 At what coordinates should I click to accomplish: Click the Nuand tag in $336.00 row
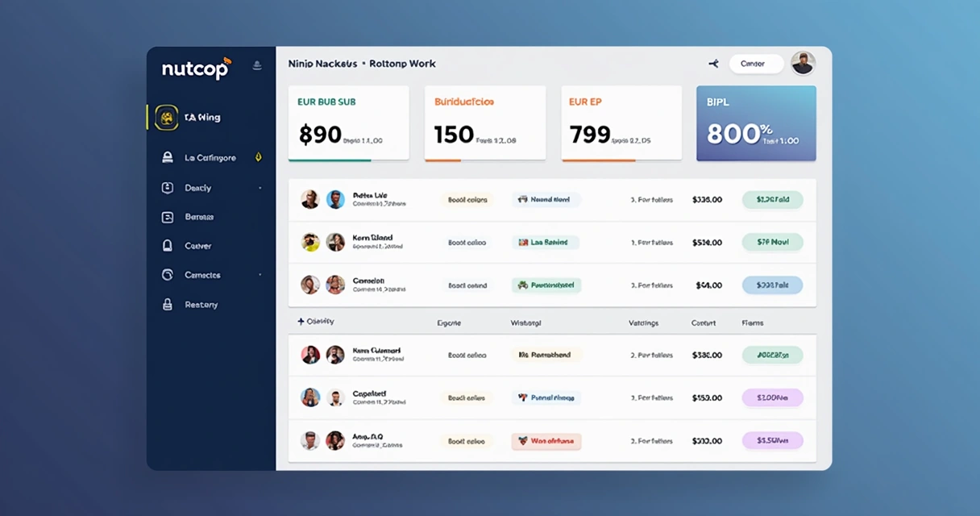click(x=546, y=199)
